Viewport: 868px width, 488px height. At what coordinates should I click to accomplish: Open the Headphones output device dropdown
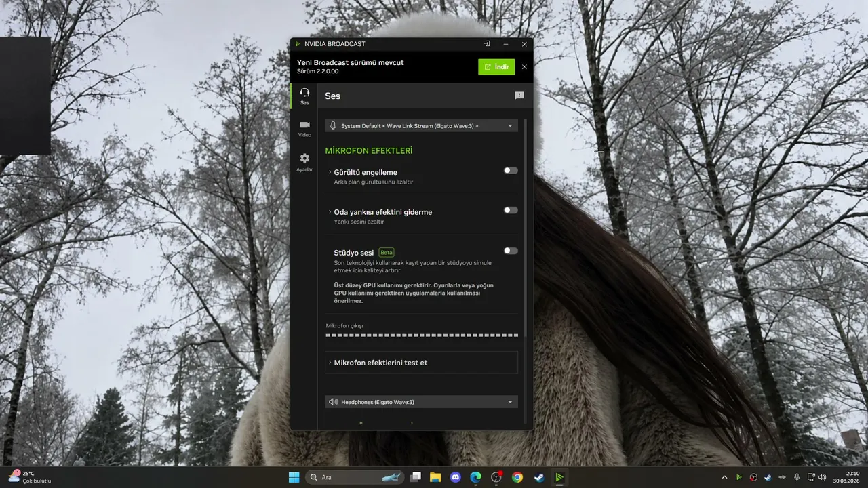421,402
